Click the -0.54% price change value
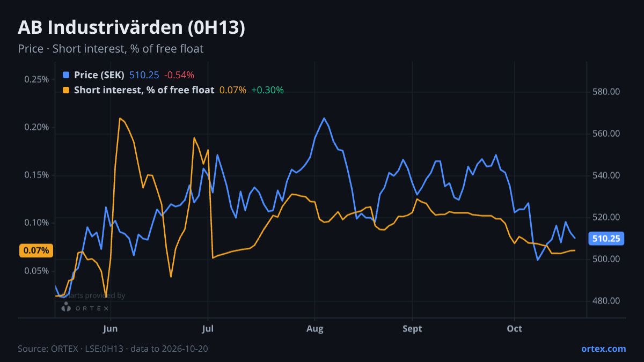This screenshot has width=644, height=362. (179, 75)
